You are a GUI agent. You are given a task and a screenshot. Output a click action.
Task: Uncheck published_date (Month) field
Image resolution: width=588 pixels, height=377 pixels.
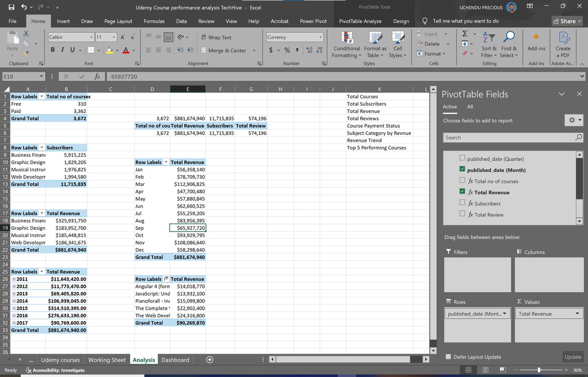[462, 170]
